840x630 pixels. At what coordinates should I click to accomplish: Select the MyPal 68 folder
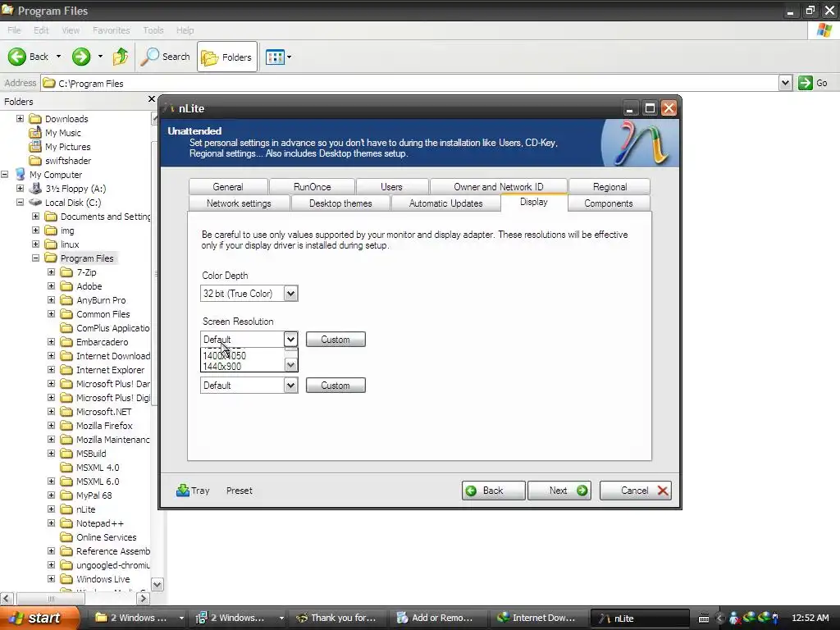[94, 495]
